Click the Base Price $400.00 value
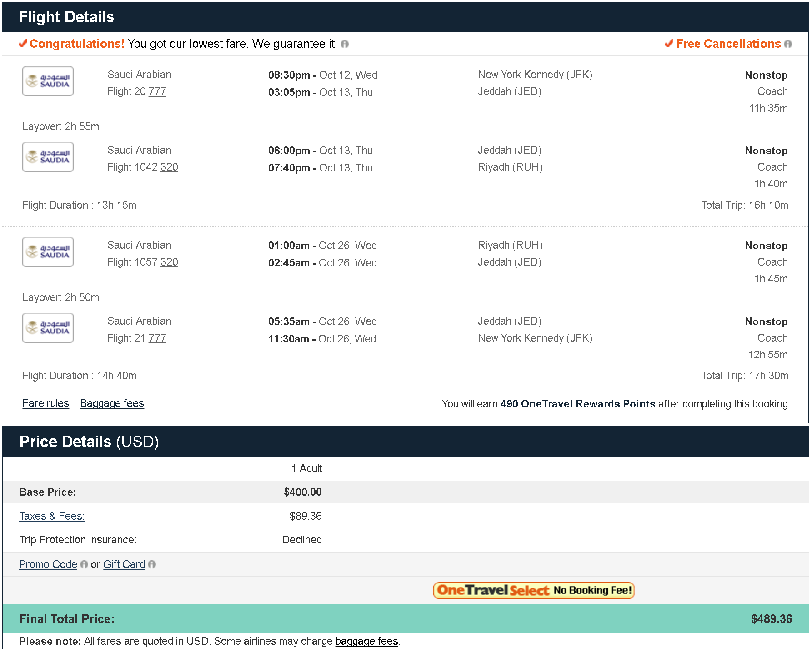 coord(303,492)
